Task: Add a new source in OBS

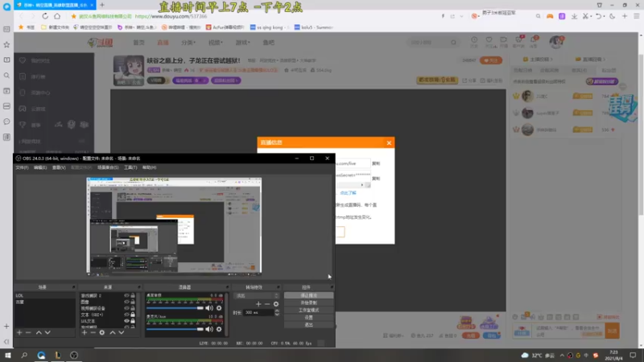Action: (85, 332)
